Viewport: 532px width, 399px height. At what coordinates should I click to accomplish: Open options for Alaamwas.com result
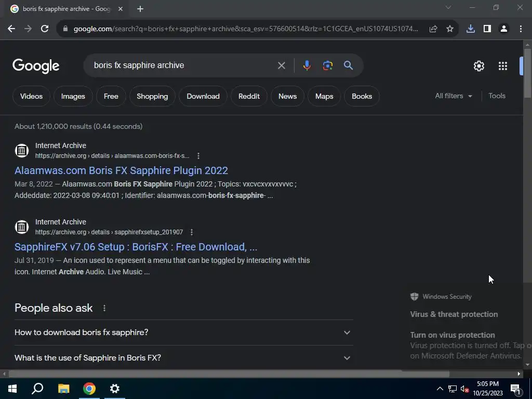coord(198,156)
